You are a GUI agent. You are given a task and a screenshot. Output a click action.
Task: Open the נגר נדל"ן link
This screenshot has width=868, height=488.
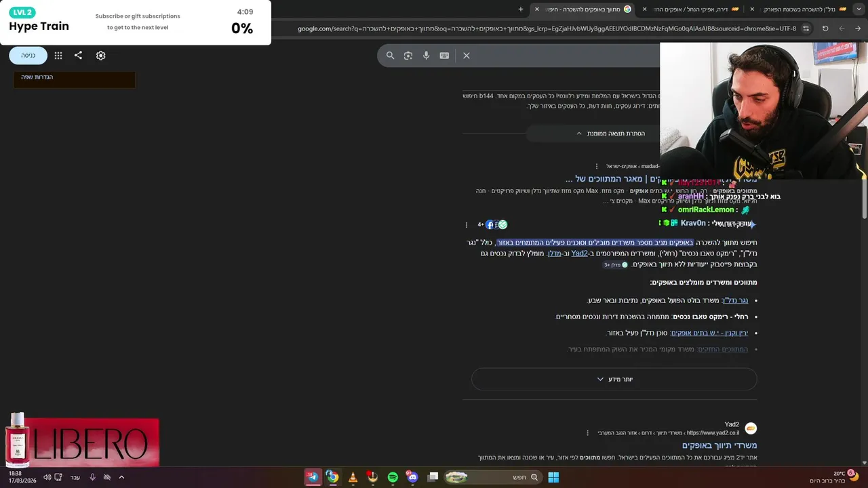[736, 300]
